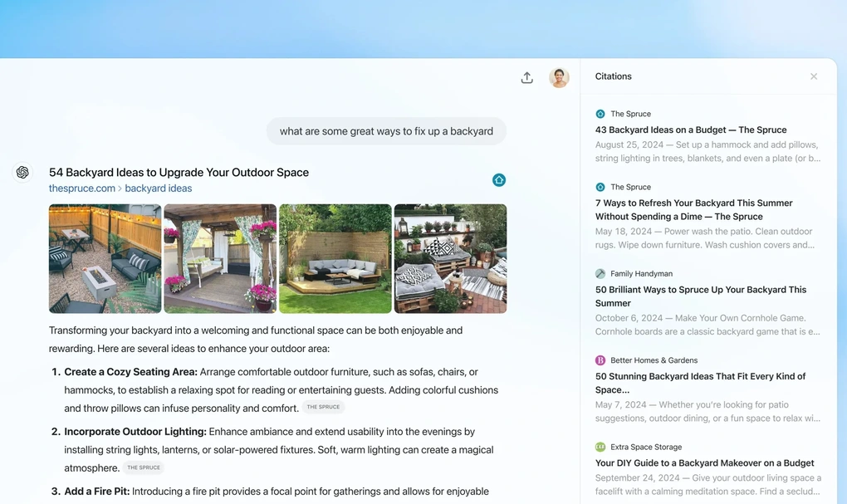Click Family Handyman favicon icon

point(600,273)
